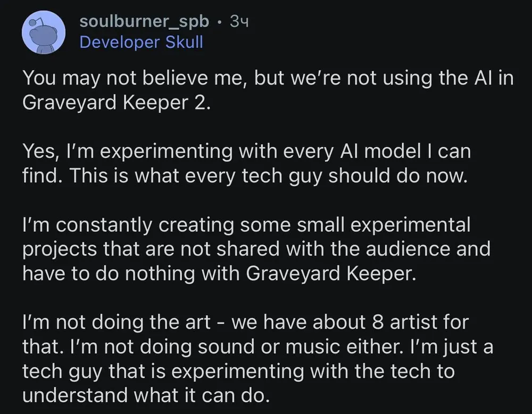The image size is (532, 414).
Task: Click the final line "understand what it can do."
Action: (146, 395)
